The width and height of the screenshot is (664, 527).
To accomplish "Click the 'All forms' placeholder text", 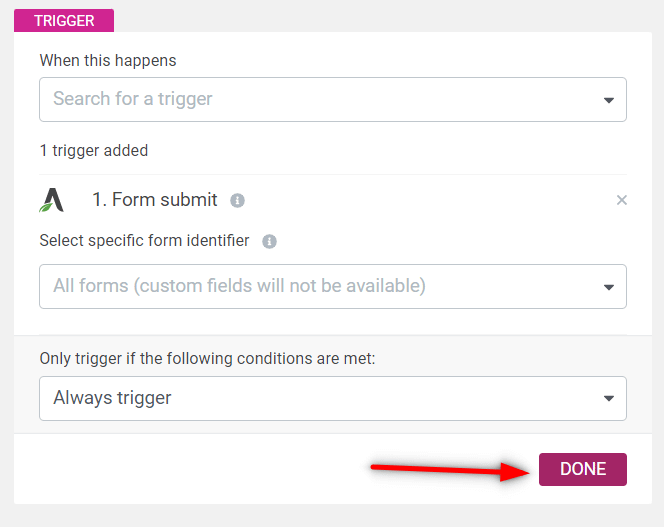I will (239, 286).
